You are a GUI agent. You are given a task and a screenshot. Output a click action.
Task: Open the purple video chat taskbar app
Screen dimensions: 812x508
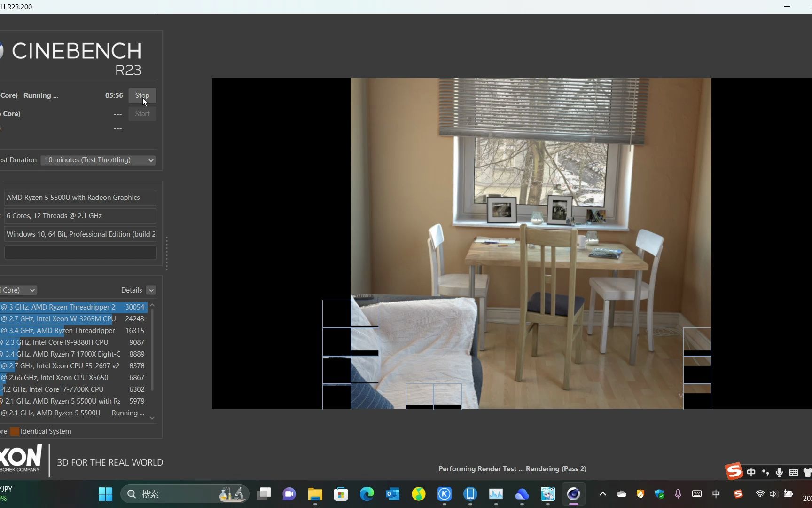(289, 494)
